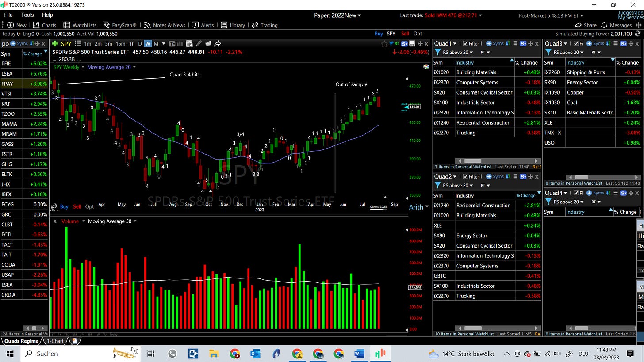Viewport: 644px width, 362px height.
Task: Open the Quad1 watchlist name dropdown
Action: (x=445, y=43)
